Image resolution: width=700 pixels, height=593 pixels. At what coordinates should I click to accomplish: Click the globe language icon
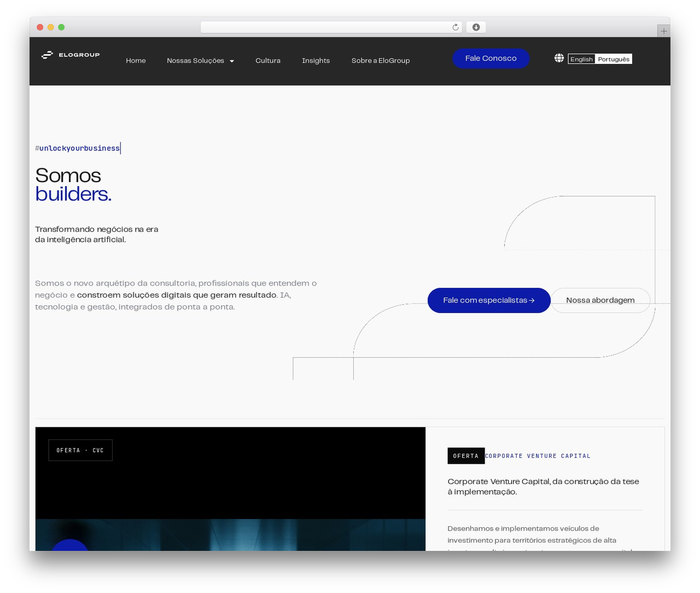tap(559, 58)
